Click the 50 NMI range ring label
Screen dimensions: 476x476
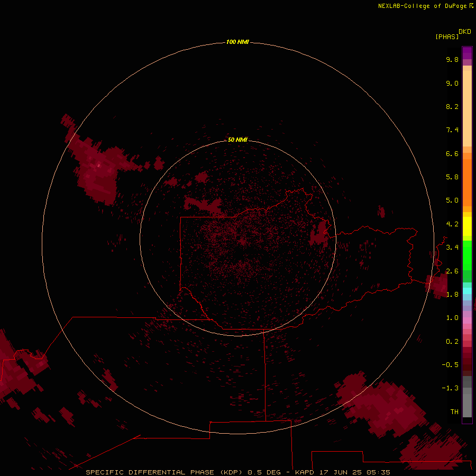point(237,140)
